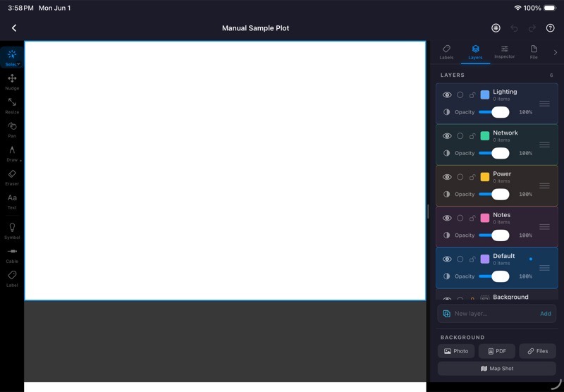Click the redo arrow icon

tap(532, 28)
